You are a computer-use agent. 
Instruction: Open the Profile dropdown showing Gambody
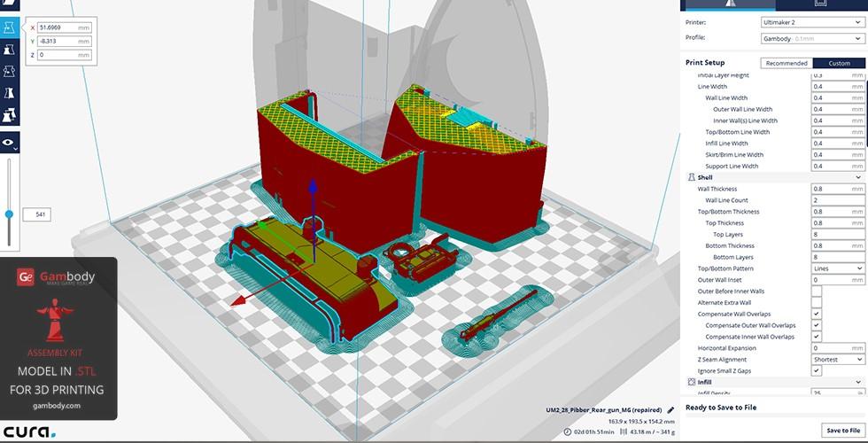(811, 39)
